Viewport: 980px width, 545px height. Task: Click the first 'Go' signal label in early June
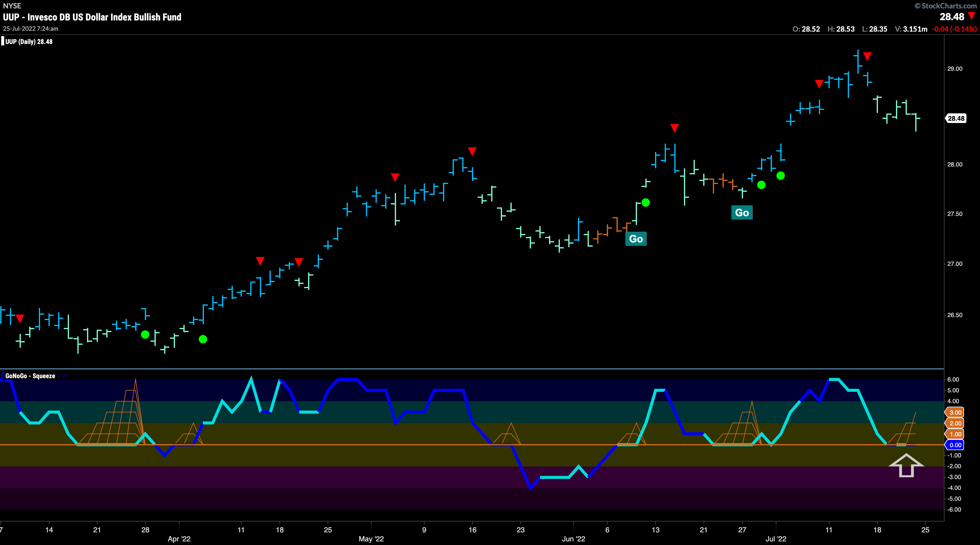pyautogui.click(x=636, y=239)
